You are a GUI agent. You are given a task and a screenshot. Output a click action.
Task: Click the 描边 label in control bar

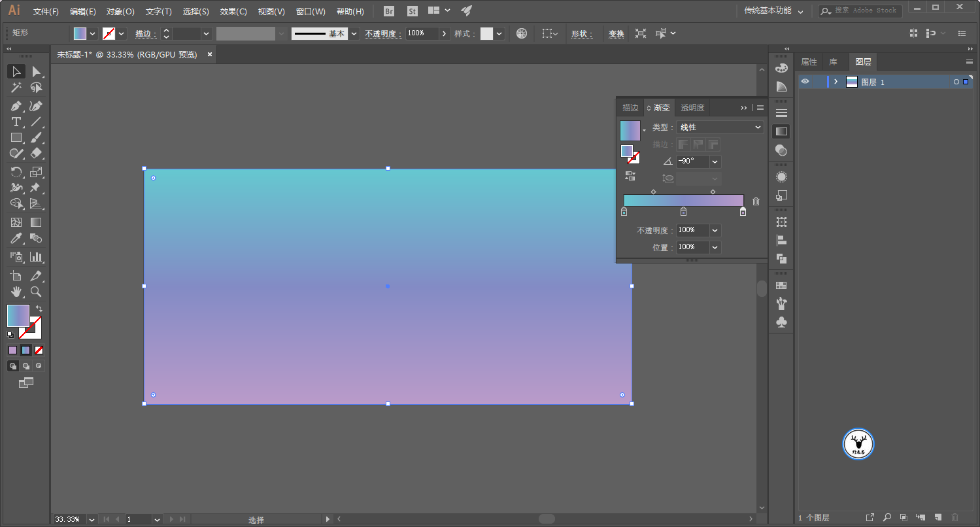coord(146,34)
